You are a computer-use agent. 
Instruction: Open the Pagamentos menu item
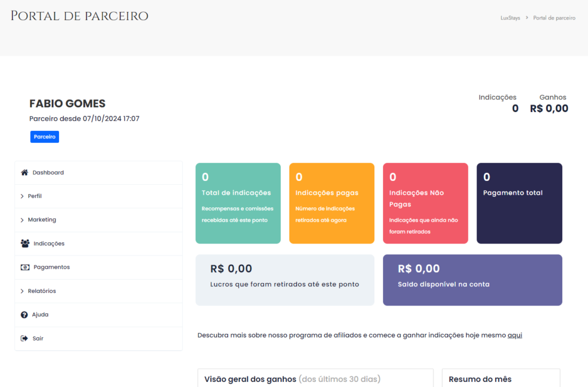click(52, 267)
